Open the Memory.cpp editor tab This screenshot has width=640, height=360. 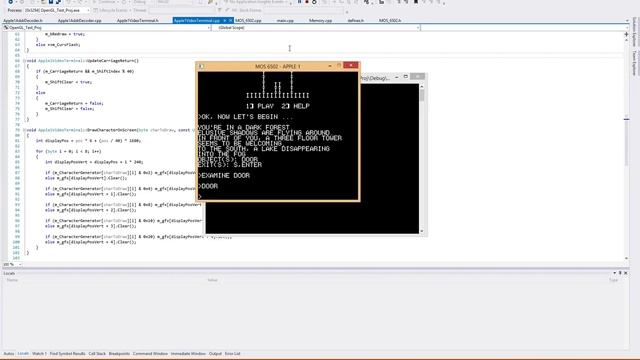coord(320,20)
